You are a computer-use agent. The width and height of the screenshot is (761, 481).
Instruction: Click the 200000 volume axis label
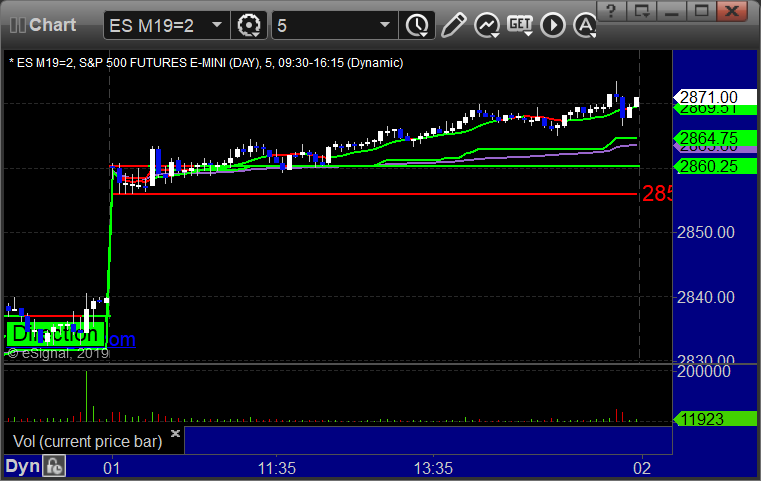coord(704,372)
